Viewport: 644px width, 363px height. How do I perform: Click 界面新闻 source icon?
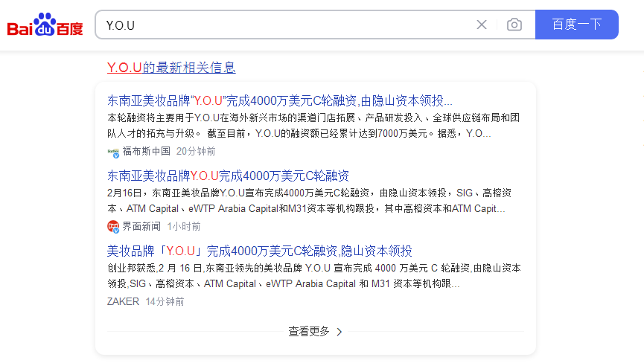point(113,226)
